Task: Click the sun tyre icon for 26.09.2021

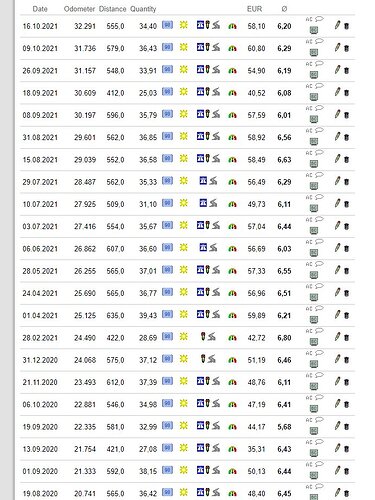Action: click(x=184, y=69)
